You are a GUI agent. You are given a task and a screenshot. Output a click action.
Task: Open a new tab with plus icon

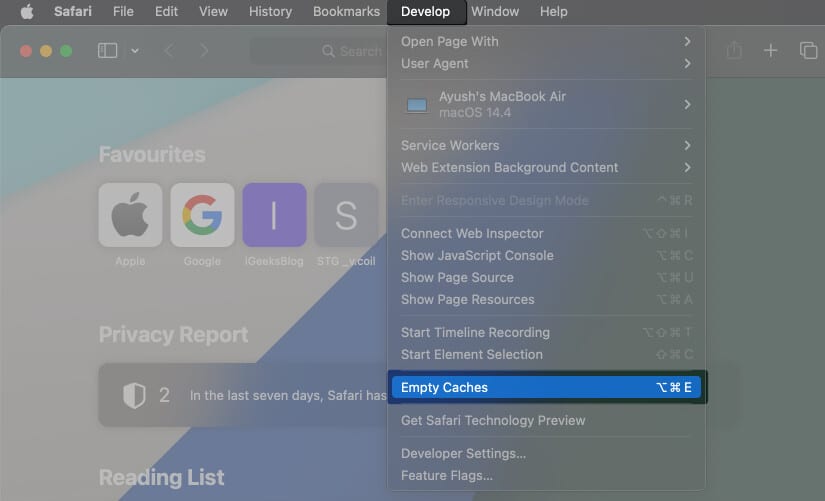770,51
